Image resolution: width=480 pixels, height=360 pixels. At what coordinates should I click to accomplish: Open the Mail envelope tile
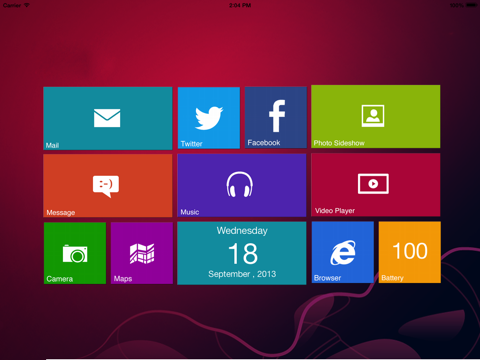tap(108, 118)
